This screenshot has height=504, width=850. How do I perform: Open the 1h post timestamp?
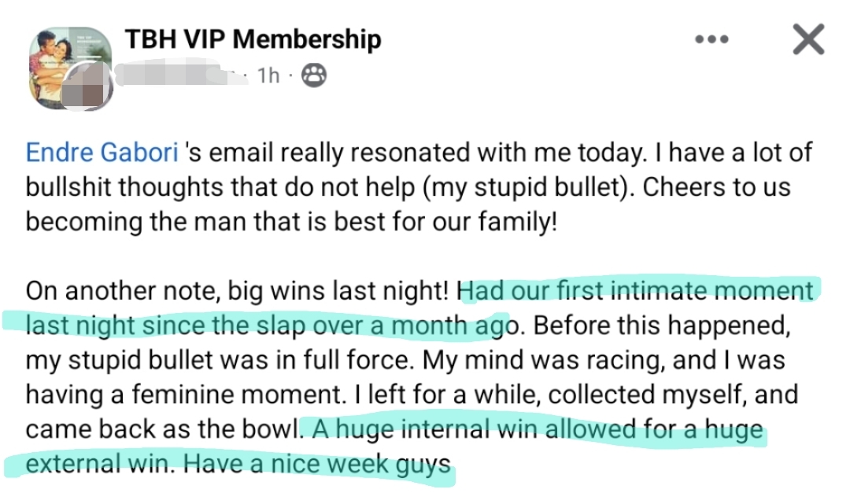(268, 75)
